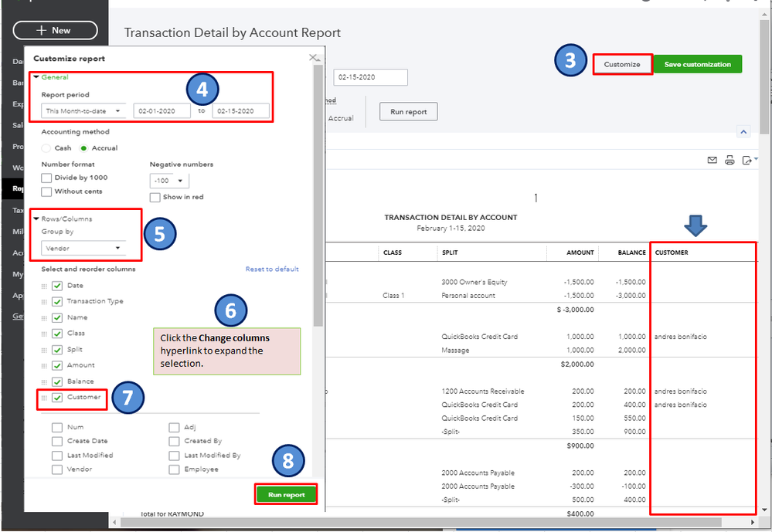Click drag handle icon beside Date column

[44, 286]
